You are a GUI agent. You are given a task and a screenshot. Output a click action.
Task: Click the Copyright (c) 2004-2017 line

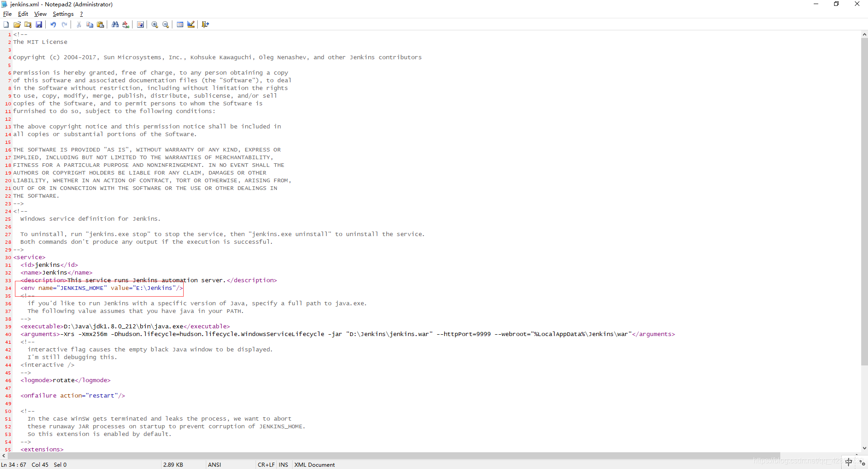[218, 57]
